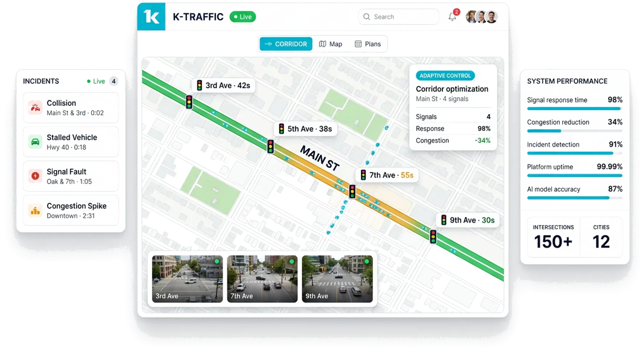Open the user avatars group
The image size is (644, 352).
481,17
